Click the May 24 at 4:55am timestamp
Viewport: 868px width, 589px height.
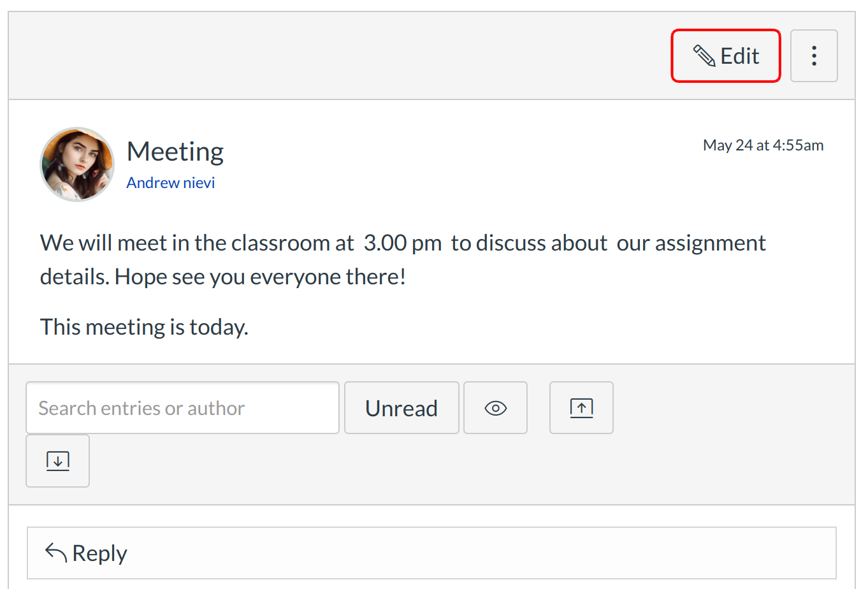point(763,145)
